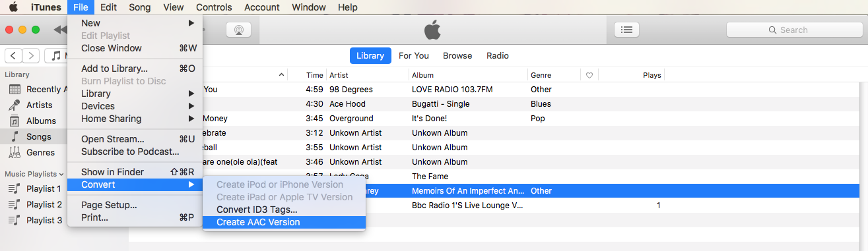Toggle name column sort arrow
This screenshot has height=251, width=868.
(x=282, y=75)
